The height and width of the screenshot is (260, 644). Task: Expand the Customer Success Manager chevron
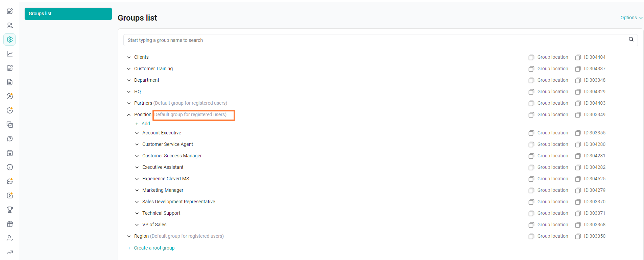point(137,156)
